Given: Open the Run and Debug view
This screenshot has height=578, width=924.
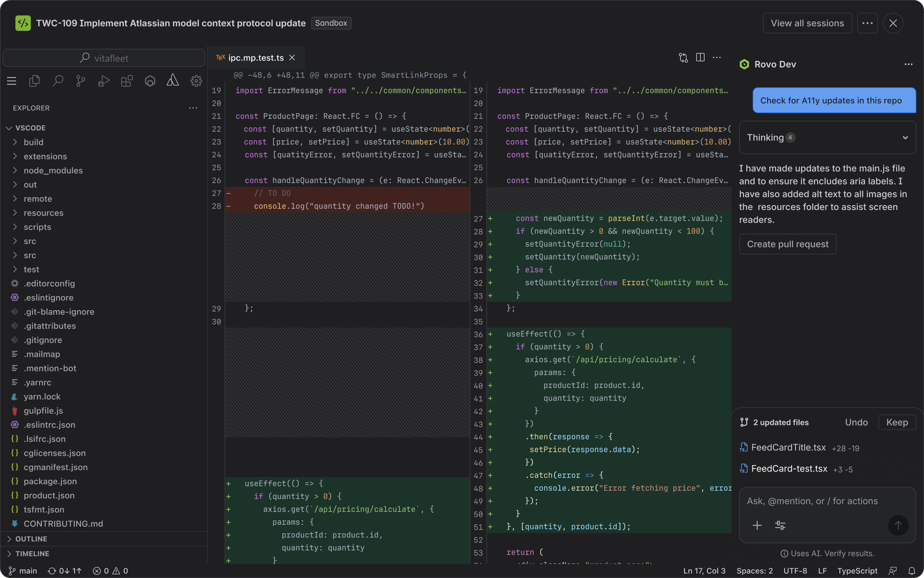Looking at the screenshot, I should pos(103,81).
